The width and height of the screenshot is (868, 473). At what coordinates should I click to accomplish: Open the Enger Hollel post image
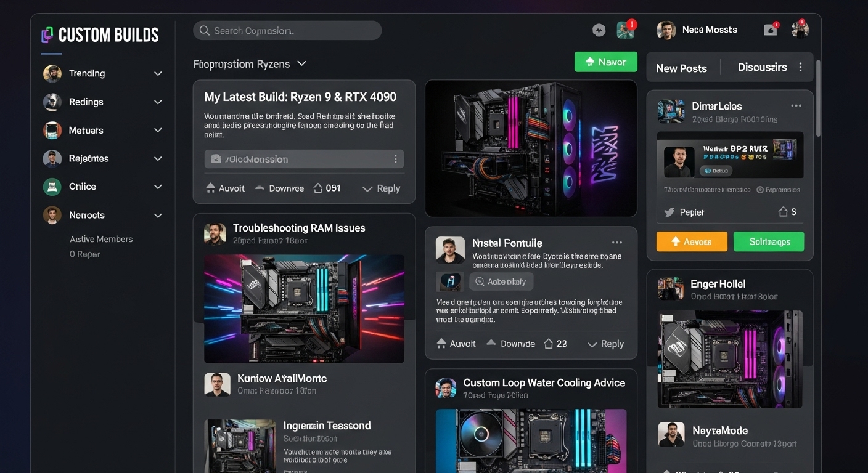click(x=730, y=359)
